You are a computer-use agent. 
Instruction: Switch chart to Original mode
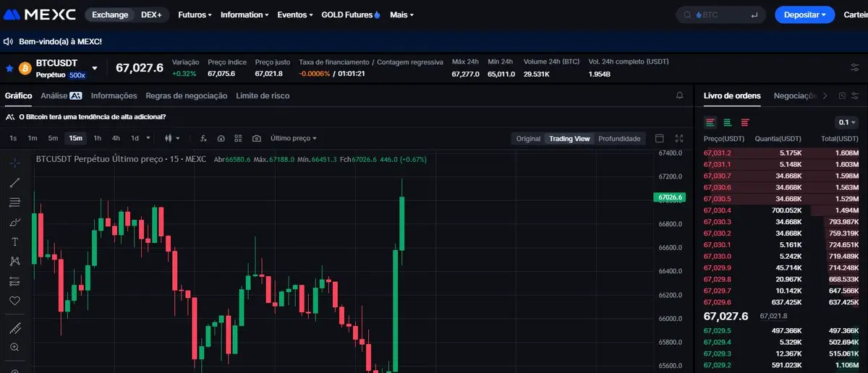528,139
